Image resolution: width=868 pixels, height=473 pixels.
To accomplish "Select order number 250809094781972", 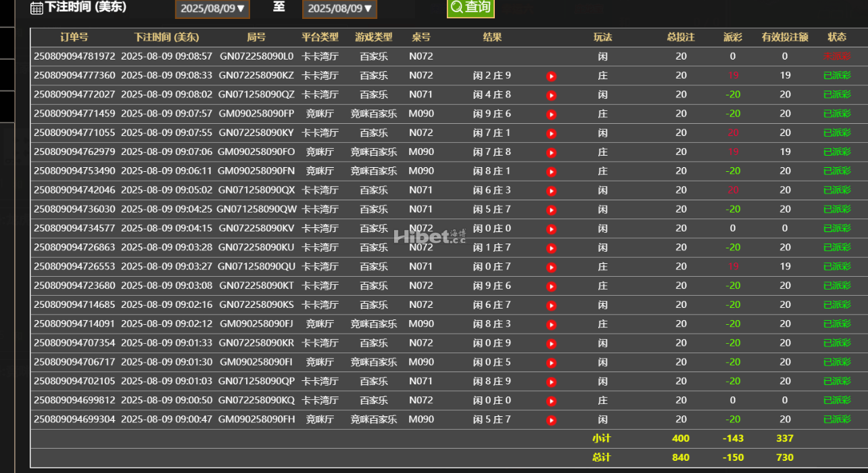I will pyautogui.click(x=74, y=56).
